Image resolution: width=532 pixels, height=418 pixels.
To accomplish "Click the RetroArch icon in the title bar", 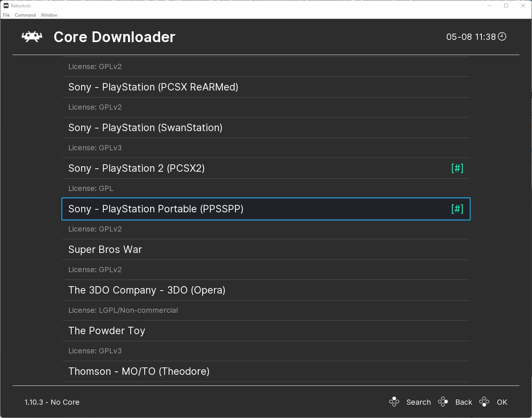I will (x=5, y=6).
